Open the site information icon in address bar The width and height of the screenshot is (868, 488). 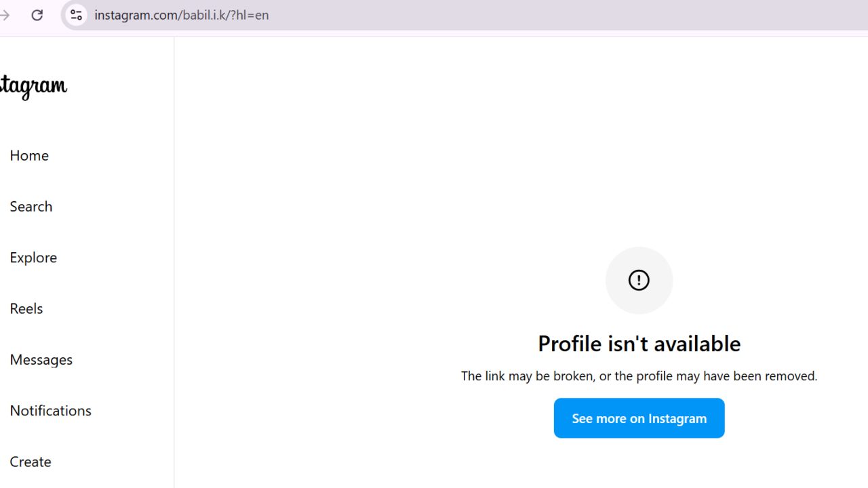[76, 15]
